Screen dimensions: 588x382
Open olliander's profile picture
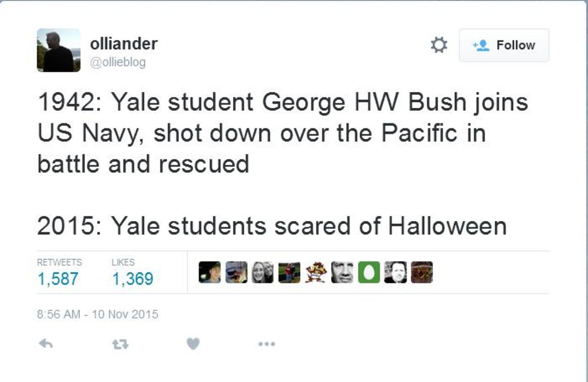click(x=58, y=50)
